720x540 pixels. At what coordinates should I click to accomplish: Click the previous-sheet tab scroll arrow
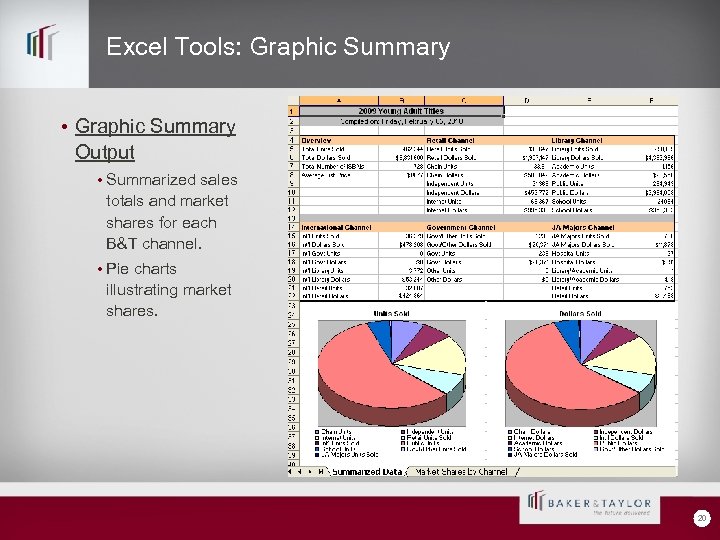pyautogui.click(x=299, y=472)
